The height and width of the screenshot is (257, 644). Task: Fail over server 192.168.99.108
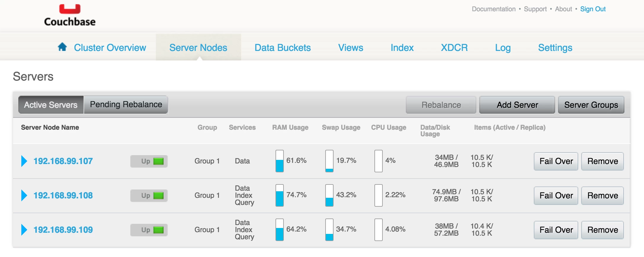556,196
